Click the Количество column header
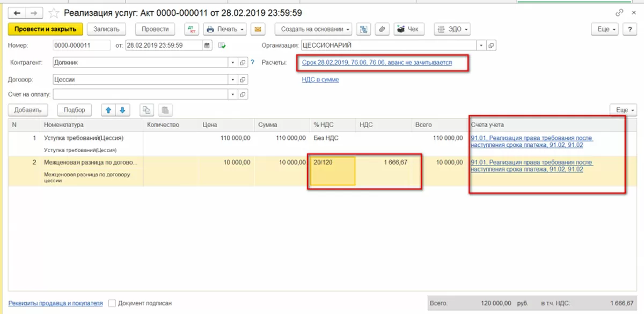 pyautogui.click(x=171, y=124)
